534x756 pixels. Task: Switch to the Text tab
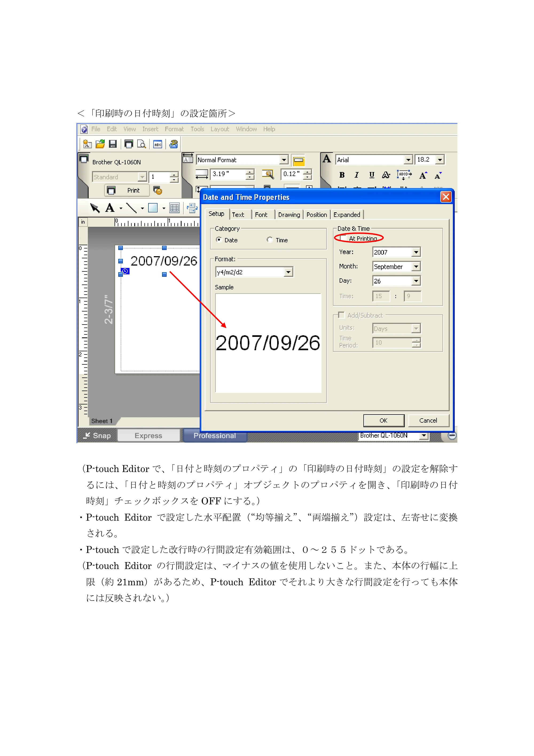(x=238, y=215)
